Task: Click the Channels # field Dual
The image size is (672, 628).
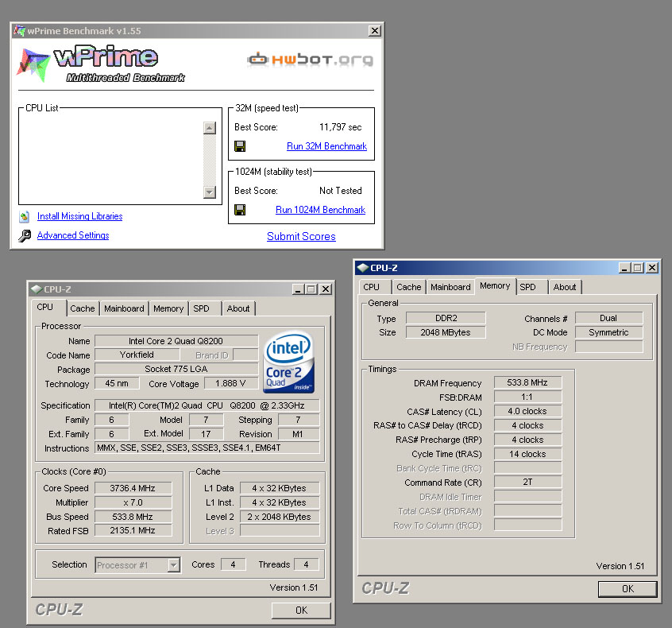Action: tap(608, 318)
